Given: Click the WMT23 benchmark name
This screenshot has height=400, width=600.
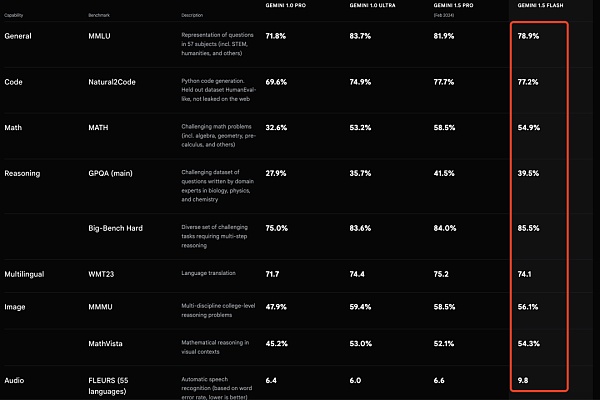Looking at the screenshot, I should [x=102, y=273].
